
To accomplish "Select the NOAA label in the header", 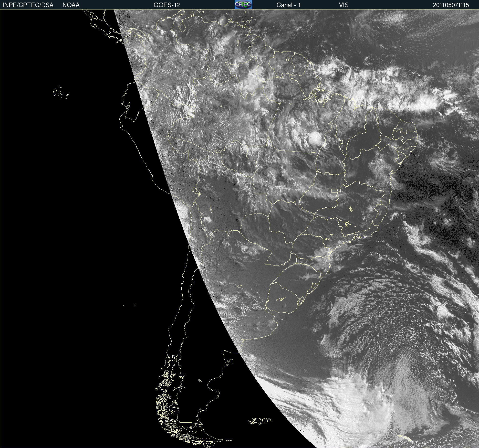I will 71,5.
